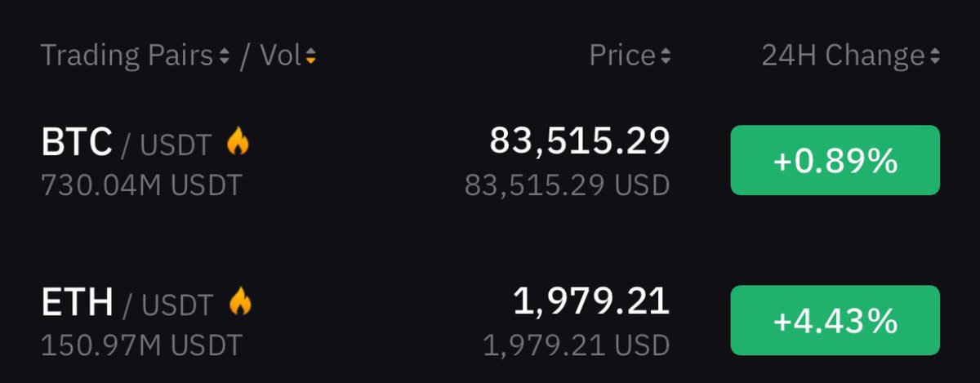Click the flame icon next to BTC/USDT
980x383 pixels.
coord(238,142)
